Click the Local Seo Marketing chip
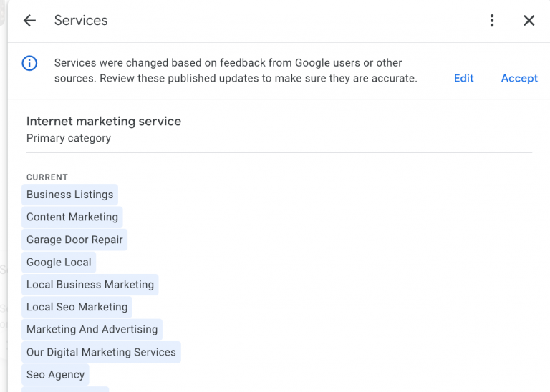This screenshot has width=550, height=392. click(x=77, y=307)
